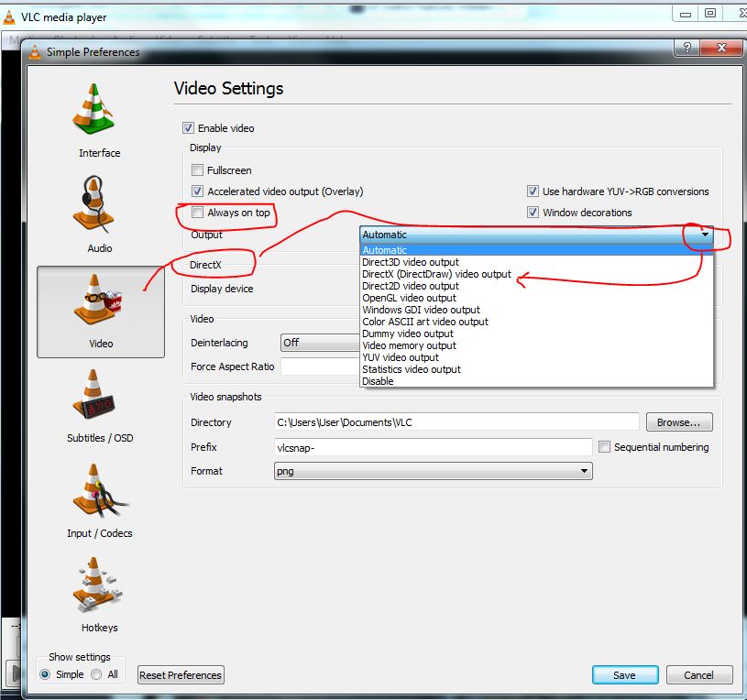This screenshot has height=700, width=747.
Task: Minimize the VLC media player main window
Action: coord(685,14)
